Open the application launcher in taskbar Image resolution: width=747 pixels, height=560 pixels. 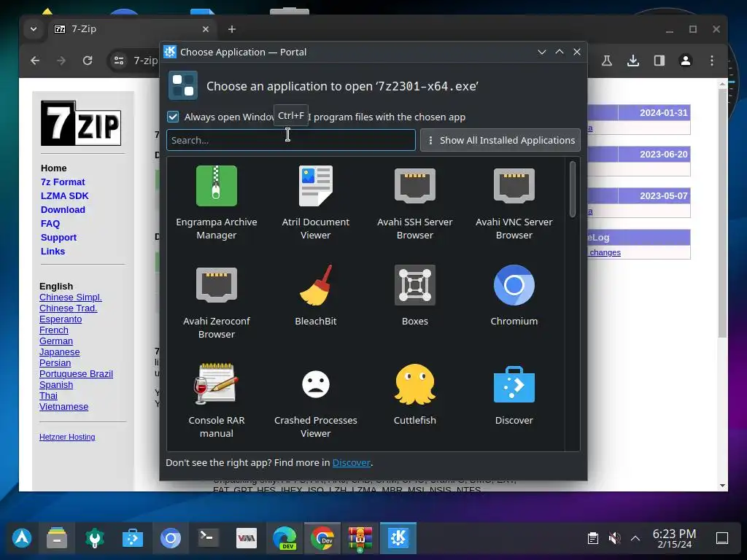pyautogui.click(x=21, y=538)
